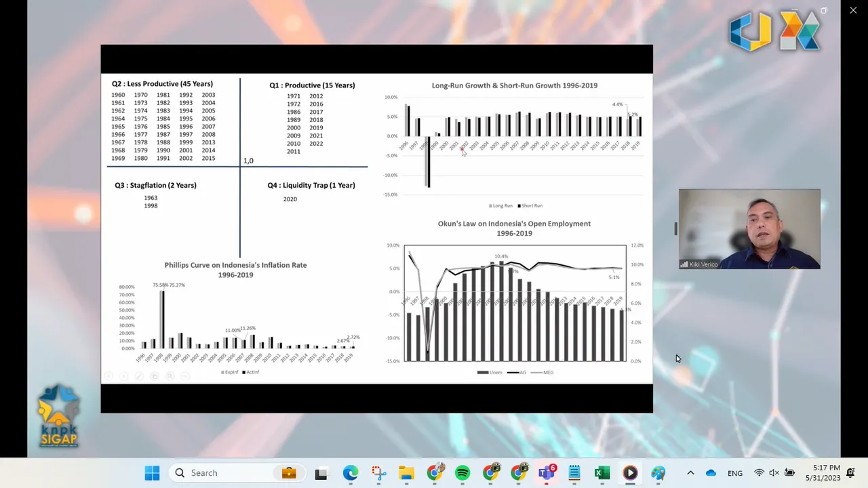This screenshot has height=488, width=868.
Task: Click the Kiki Verico webcam thumbnail
Action: 749,229
